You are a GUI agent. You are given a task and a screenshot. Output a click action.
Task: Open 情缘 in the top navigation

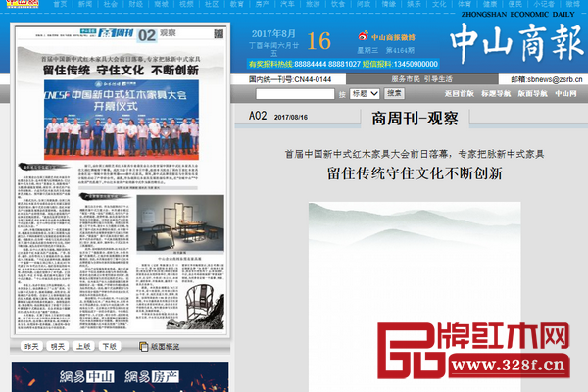(388, 4)
